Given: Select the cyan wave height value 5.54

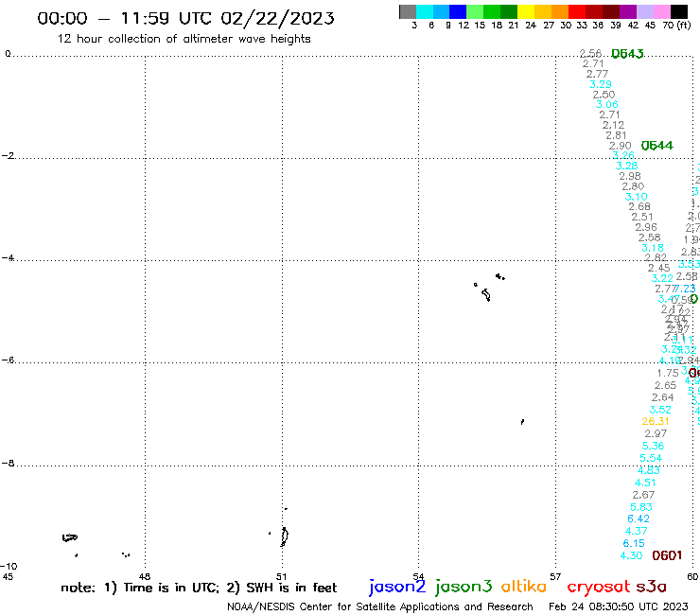Looking at the screenshot, I should coord(651,458).
